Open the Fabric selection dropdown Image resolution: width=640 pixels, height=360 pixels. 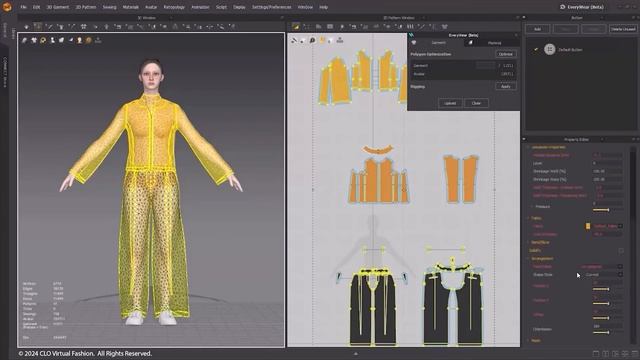pyautogui.click(x=620, y=226)
